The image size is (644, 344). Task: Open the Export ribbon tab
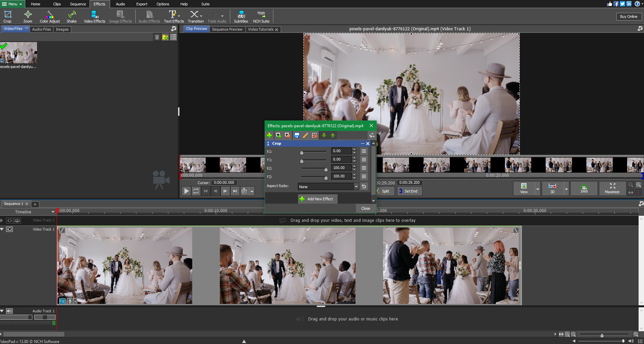(x=142, y=4)
